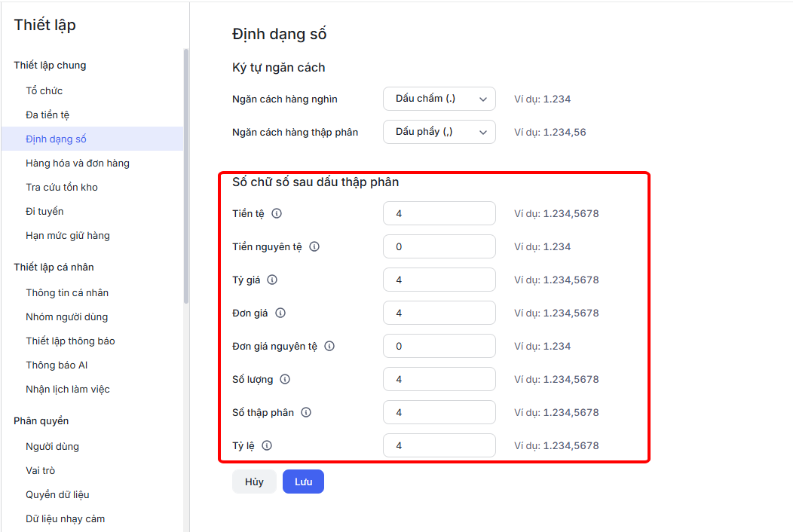Focus the Tỷ lệ decimal input

click(439, 445)
